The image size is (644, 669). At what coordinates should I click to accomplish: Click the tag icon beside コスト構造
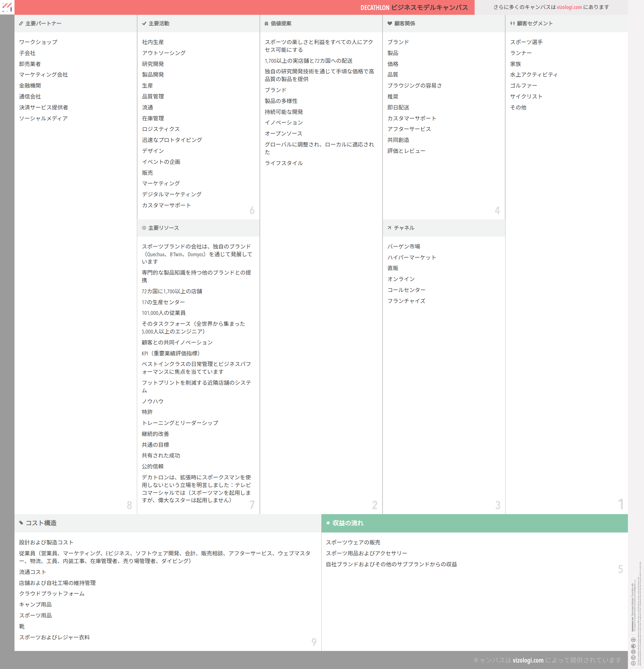(21, 523)
